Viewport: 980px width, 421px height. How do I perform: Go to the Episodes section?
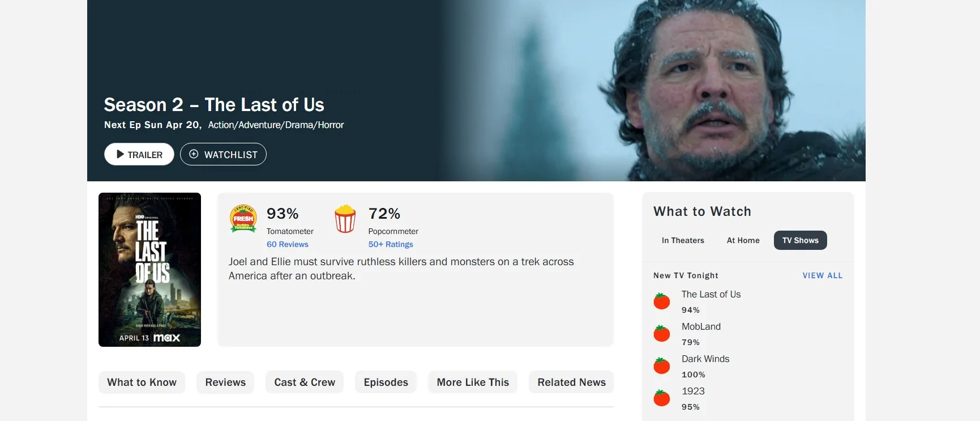tap(386, 382)
